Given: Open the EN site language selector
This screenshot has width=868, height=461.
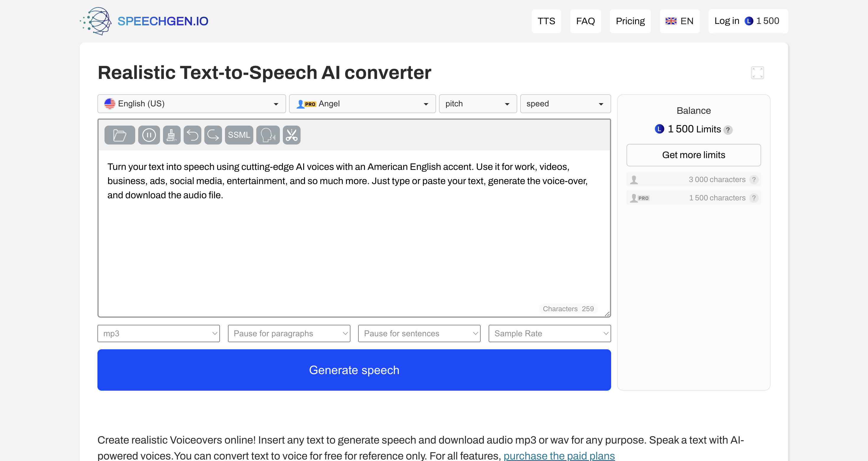Looking at the screenshot, I should point(679,21).
